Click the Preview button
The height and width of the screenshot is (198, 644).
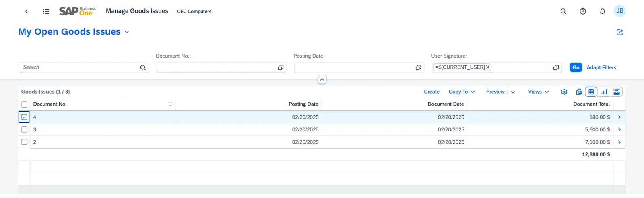(495, 92)
